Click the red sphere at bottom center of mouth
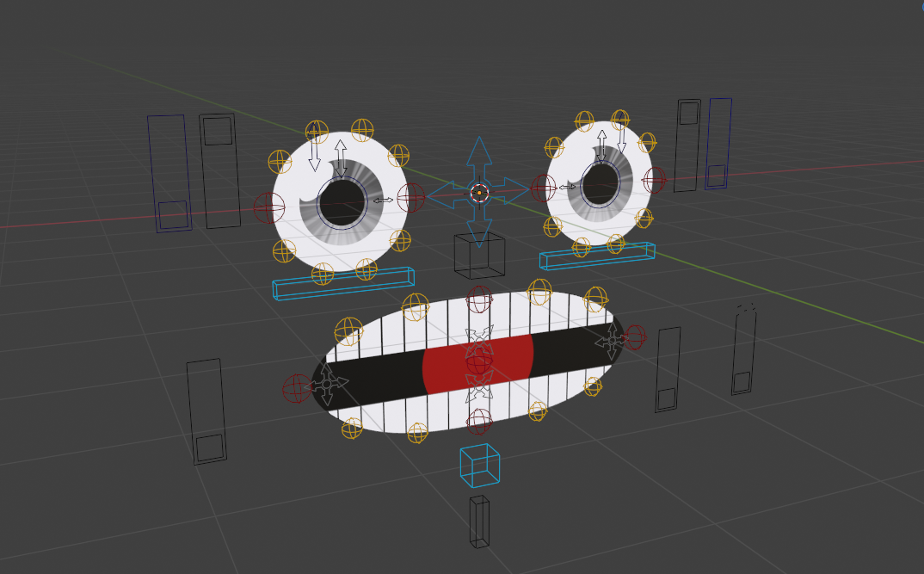 click(x=479, y=421)
